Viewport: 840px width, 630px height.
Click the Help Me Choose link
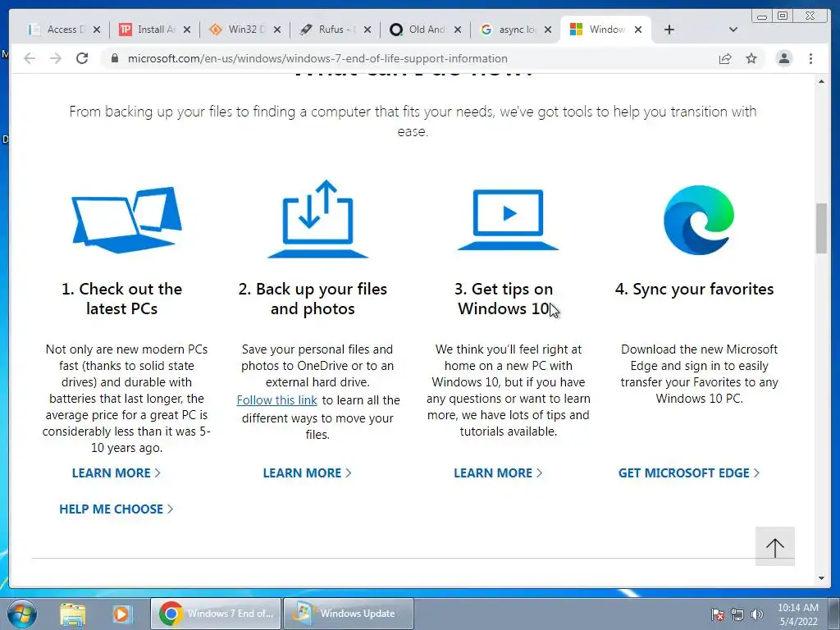(x=116, y=509)
